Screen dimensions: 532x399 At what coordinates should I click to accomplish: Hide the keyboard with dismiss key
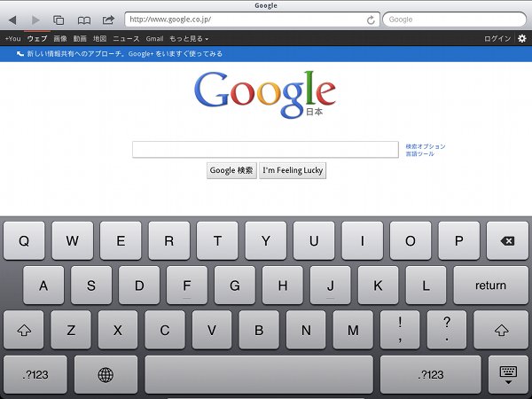508,374
